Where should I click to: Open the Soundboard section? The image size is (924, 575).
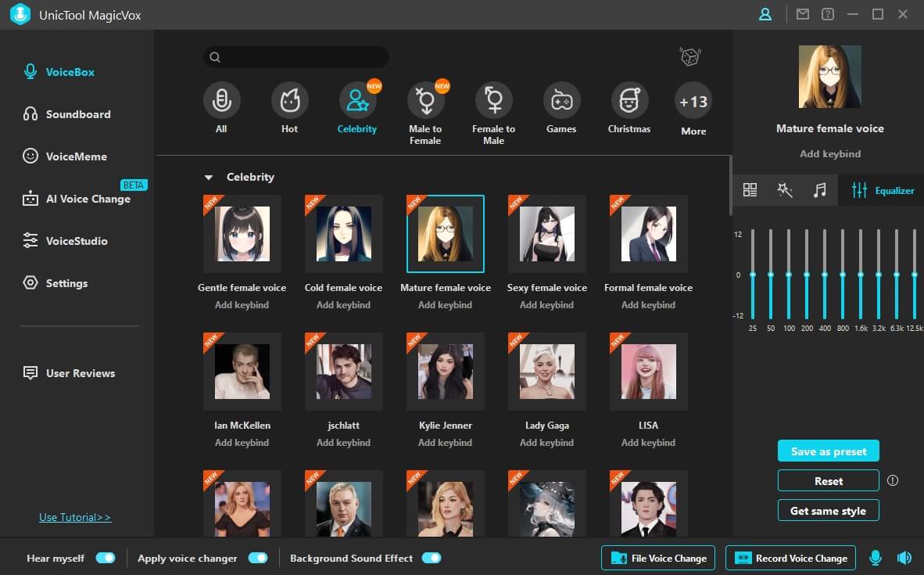click(x=66, y=113)
